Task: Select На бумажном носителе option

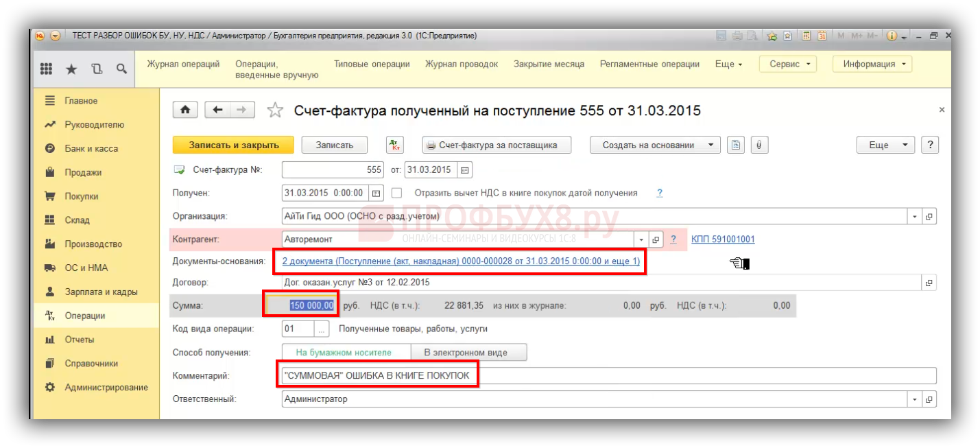Action: pos(344,353)
